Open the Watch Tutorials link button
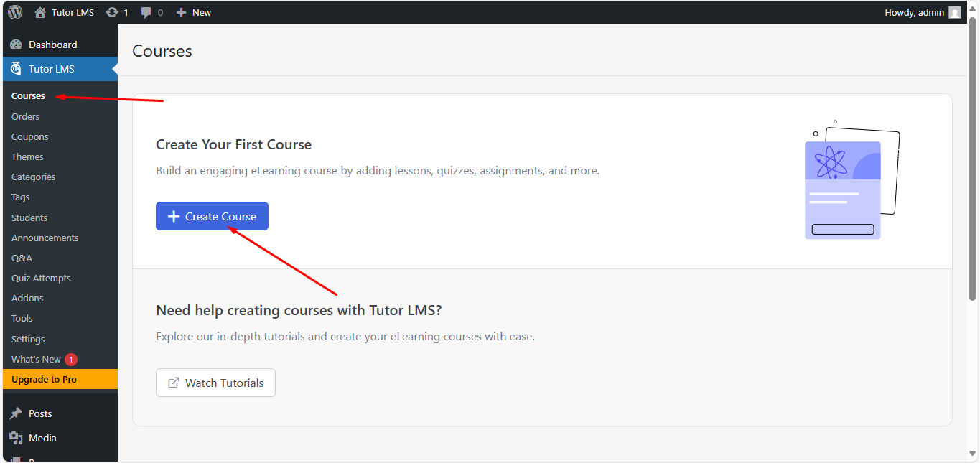 (x=215, y=383)
